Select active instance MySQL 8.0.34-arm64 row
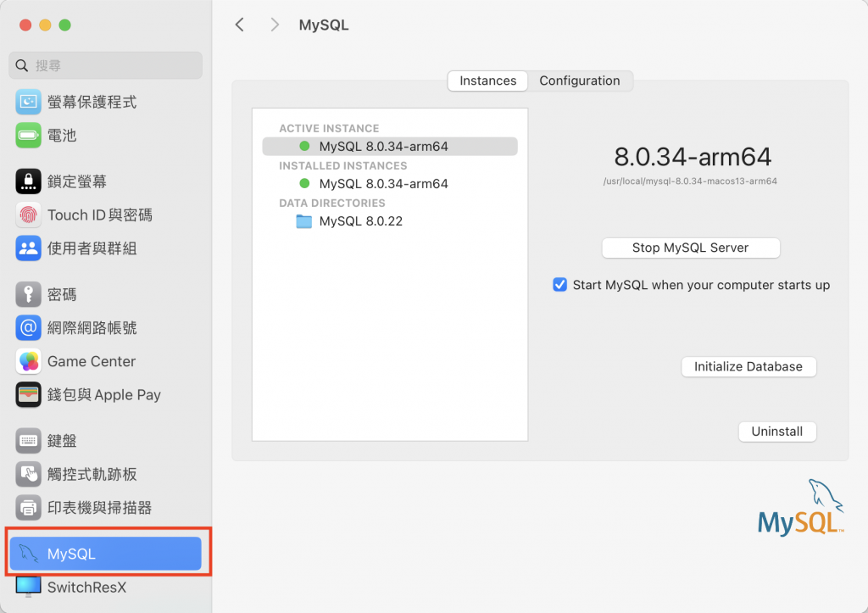Viewport: 868px width, 613px height. pos(390,146)
